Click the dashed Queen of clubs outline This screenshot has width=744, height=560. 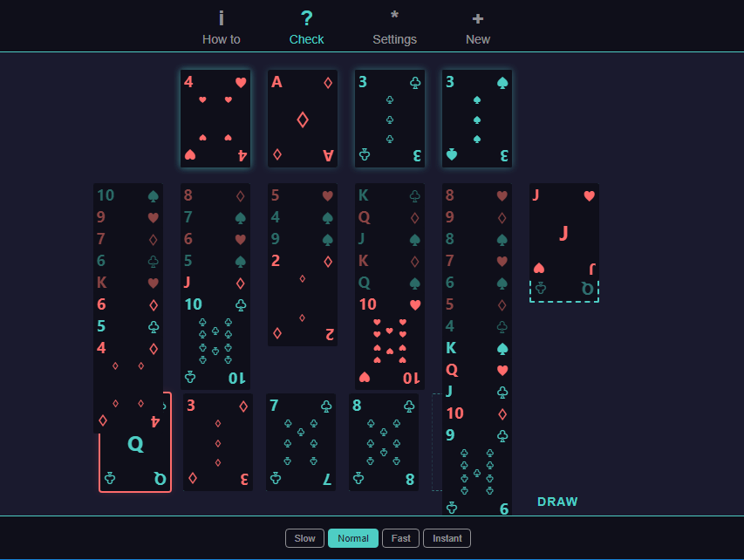(564, 291)
